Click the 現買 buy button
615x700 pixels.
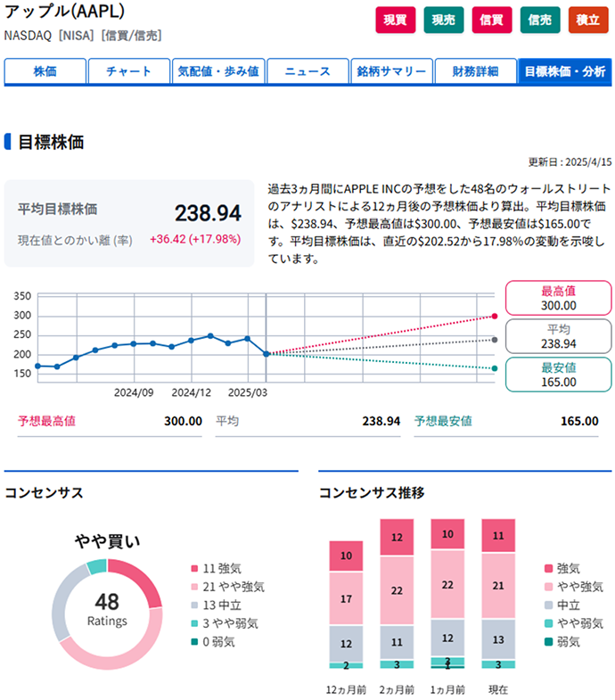pyautogui.click(x=395, y=21)
